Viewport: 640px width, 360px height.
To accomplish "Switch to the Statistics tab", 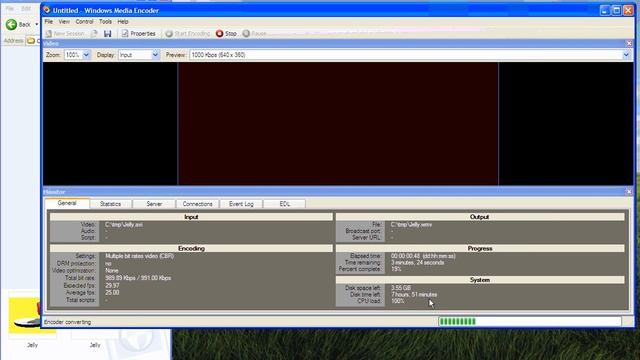I will [x=110, y=204].
